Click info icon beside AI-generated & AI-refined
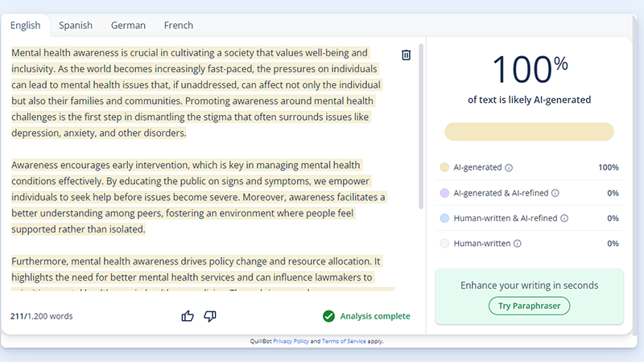The width and height of the screenshot is (644, 362). click(x=555, y=193)
